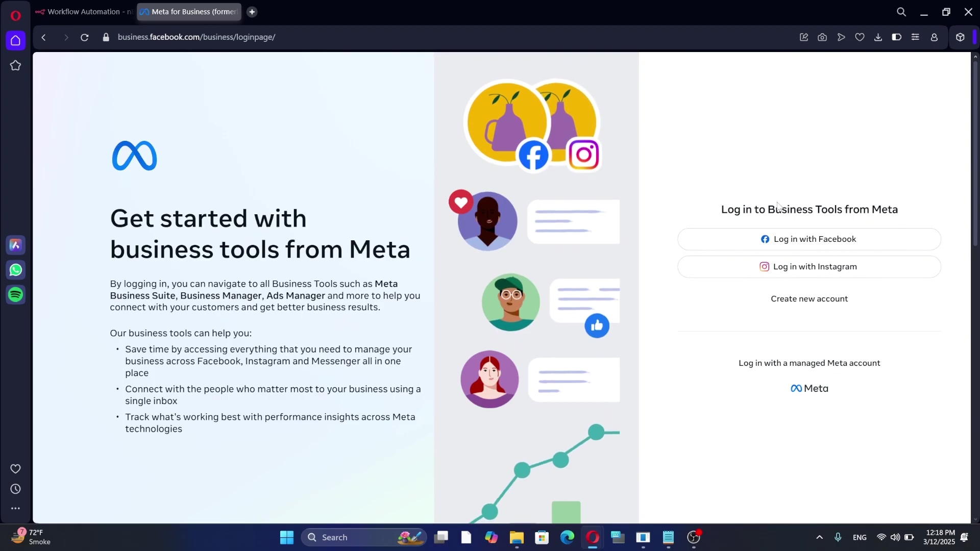Screen dimensions: 980x551
Task: Select the Meta for Business tab
Action: (x=189, y=12)
